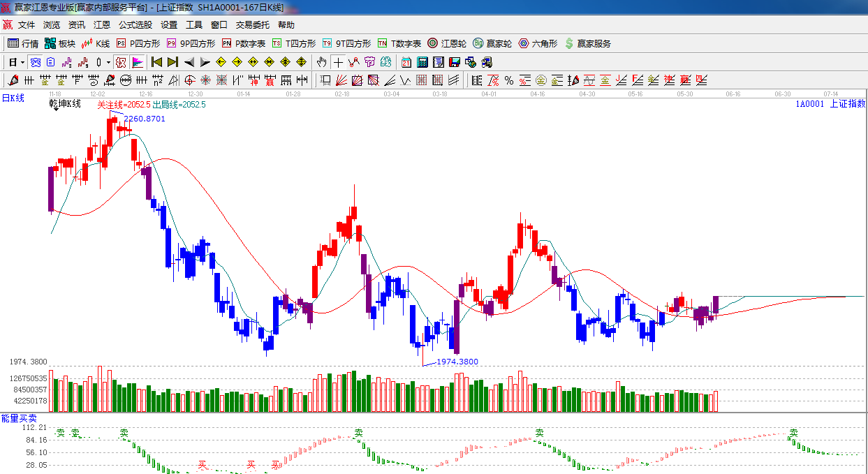Toggle the crosshair cursor tool
The image size is (868, 474).
coord(338,62)
